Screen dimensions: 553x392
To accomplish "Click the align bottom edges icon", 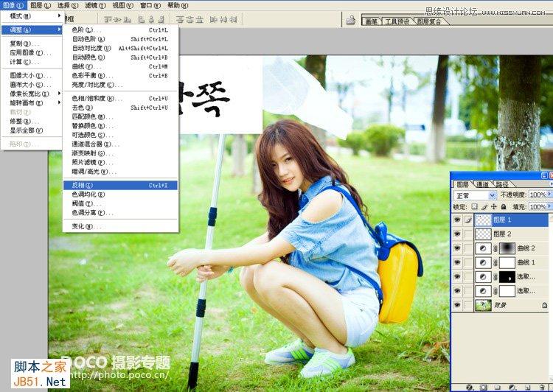I will [128, 19].
